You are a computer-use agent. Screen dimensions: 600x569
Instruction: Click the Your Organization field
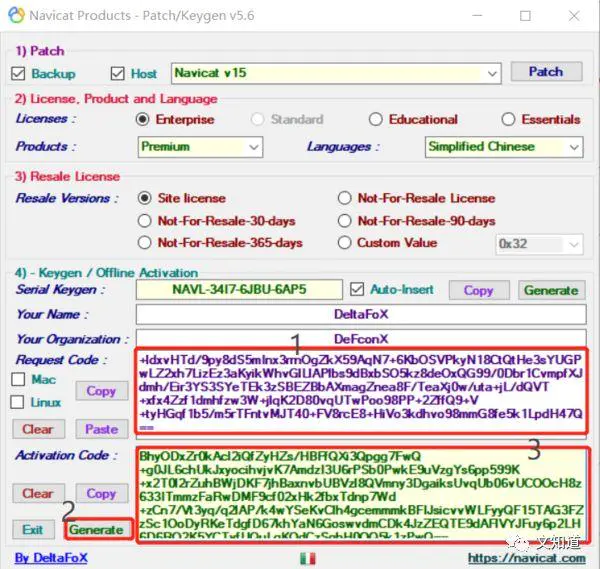click(x=361, y=338)
